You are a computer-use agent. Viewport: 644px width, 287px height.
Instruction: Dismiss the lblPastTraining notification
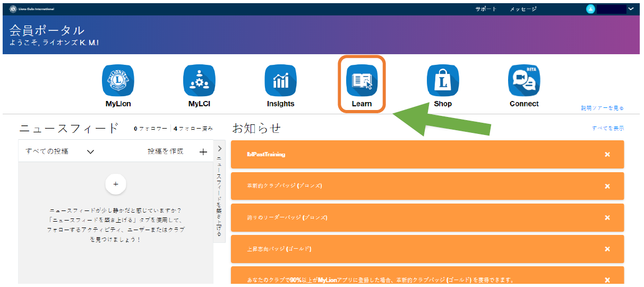click(x=607, y=154)
